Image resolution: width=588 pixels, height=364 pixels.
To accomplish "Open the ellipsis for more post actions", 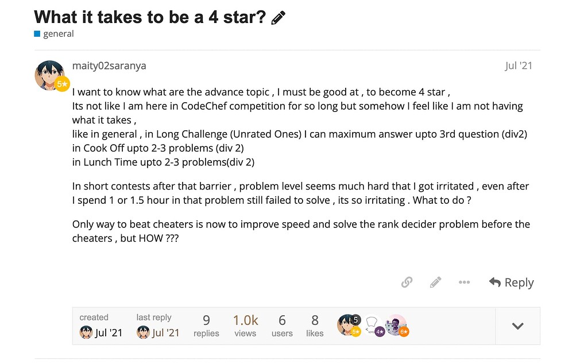I will 464,282.
